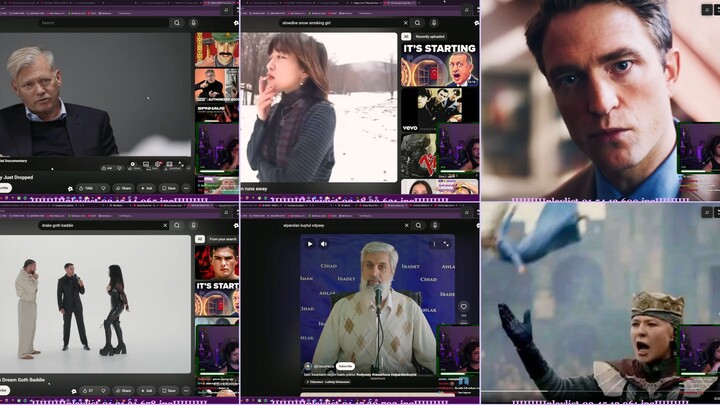Screen dimensions: 720x405
Task: Open more actions under the 'Just Dropped' video
Action: pyautogui.click(x=186, y=188)
